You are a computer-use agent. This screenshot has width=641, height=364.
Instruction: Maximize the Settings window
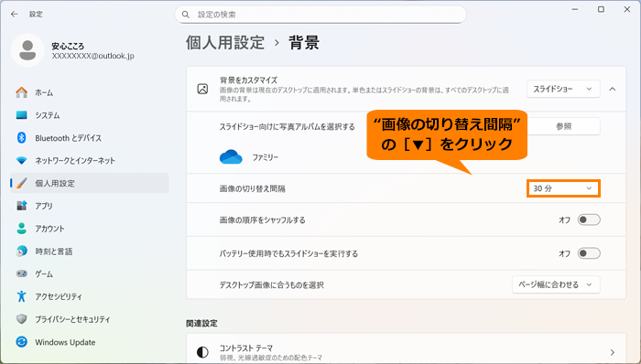tap(601, 9)
